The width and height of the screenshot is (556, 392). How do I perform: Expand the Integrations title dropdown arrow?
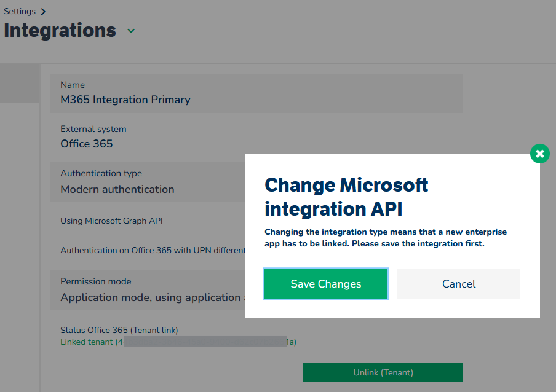131,31
